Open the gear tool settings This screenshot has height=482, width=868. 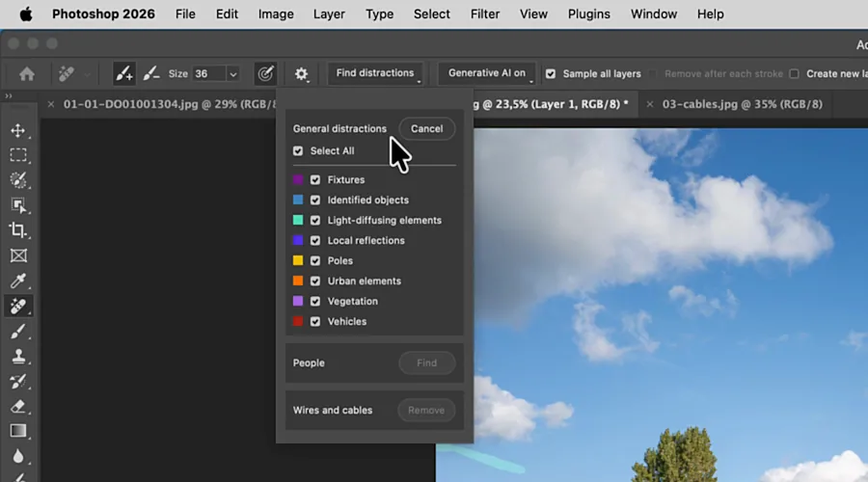(301, 73)
